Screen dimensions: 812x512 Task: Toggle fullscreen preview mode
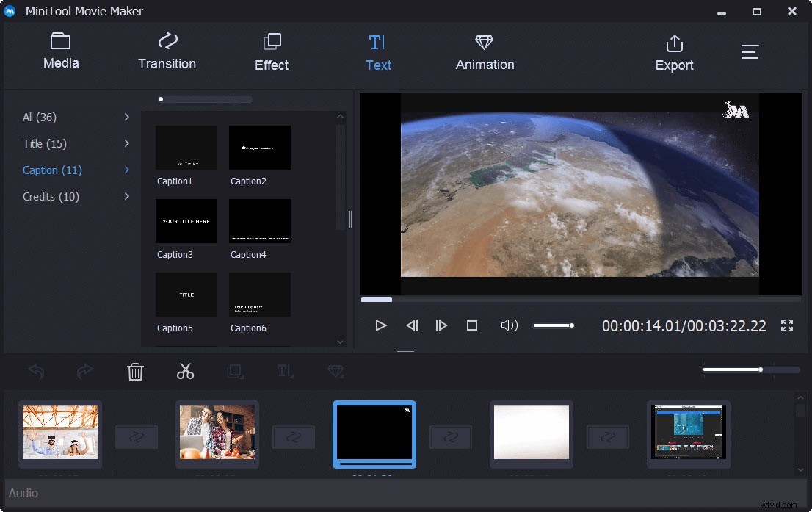click(786, 325)
